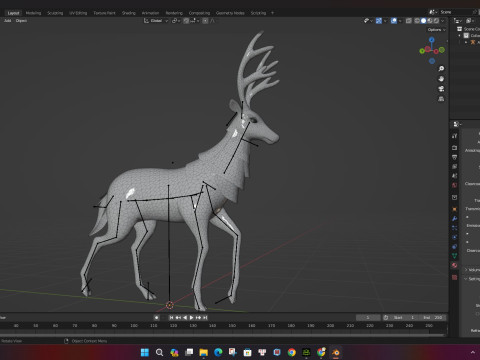Switch to rendered viewport shading
Image resolution: width=480 pixels, height=360 pixels.
click(436, 21)
